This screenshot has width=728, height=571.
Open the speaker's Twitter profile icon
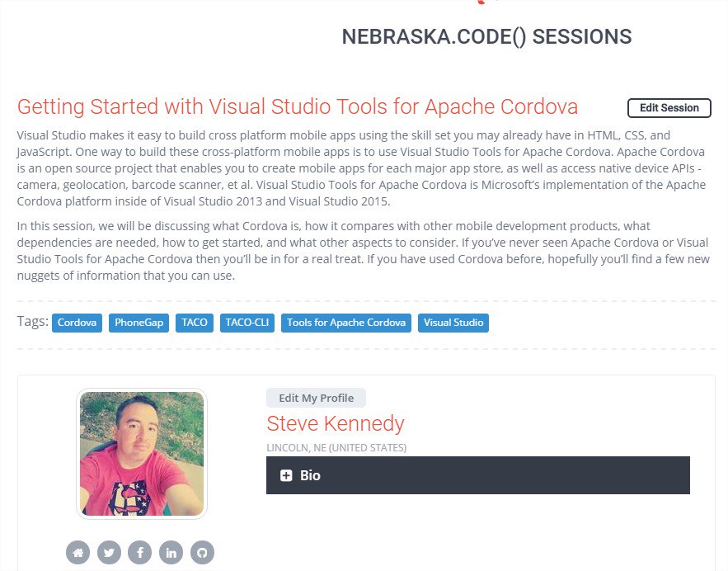click(x=109, y=552)
